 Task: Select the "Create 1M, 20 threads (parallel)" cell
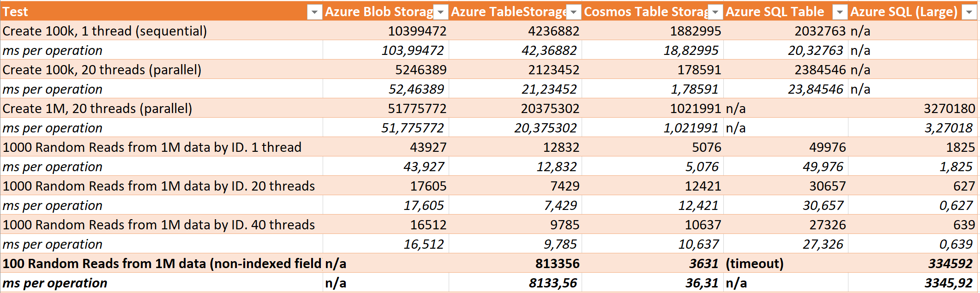tap(97, 108)
